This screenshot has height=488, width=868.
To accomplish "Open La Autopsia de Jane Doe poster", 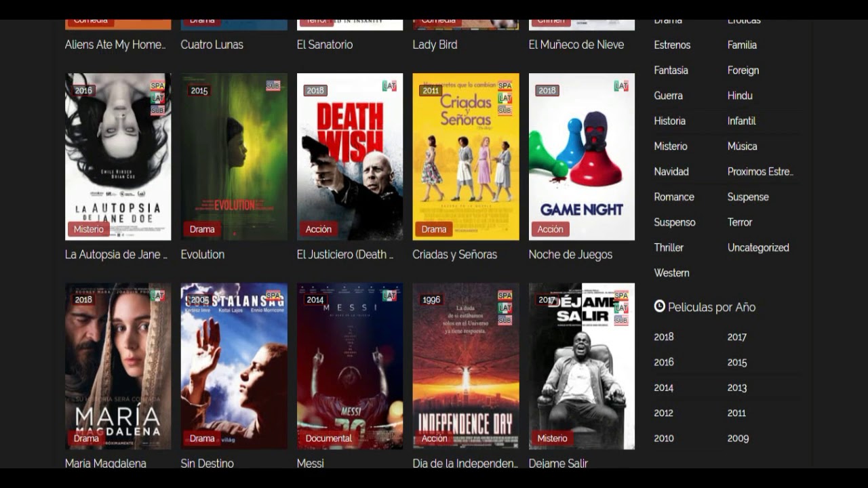I will pyautogui.click(x=118, y=157).
